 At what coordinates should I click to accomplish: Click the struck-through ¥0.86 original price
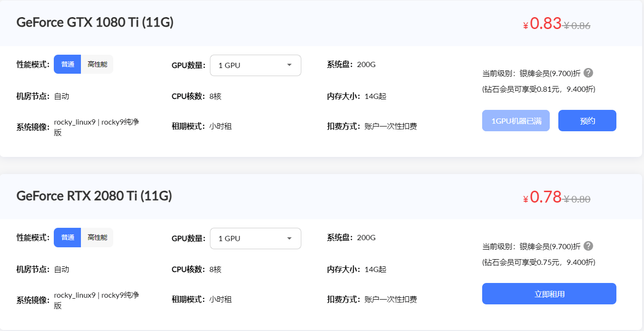pyautogui.click(x=577, y=26)
